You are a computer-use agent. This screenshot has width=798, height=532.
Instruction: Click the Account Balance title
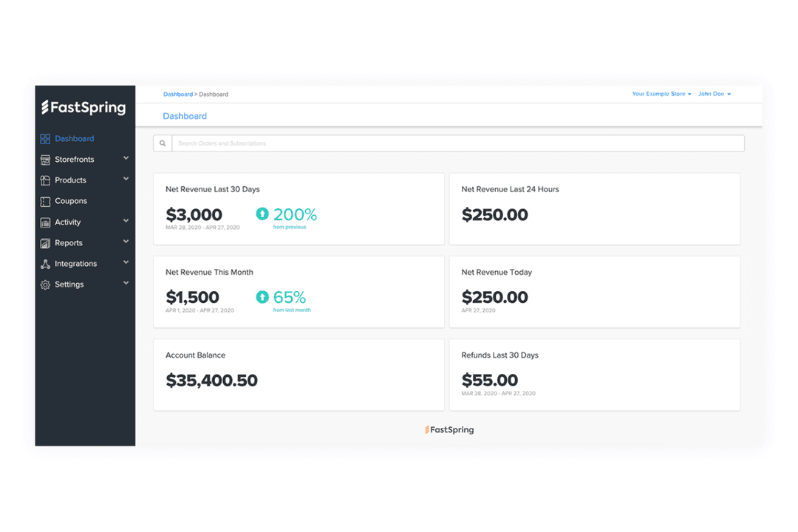pyautogui.click(x=195, y=355)
